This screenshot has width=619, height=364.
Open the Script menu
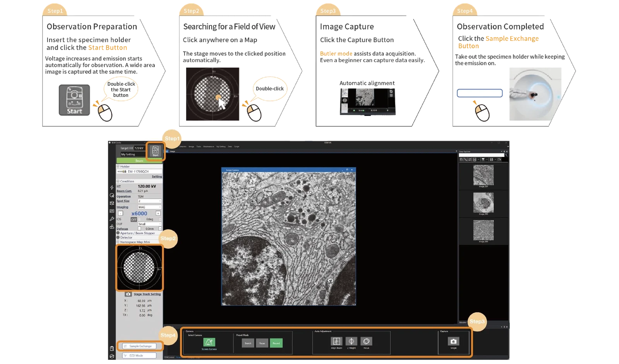[x=237, y=146]
